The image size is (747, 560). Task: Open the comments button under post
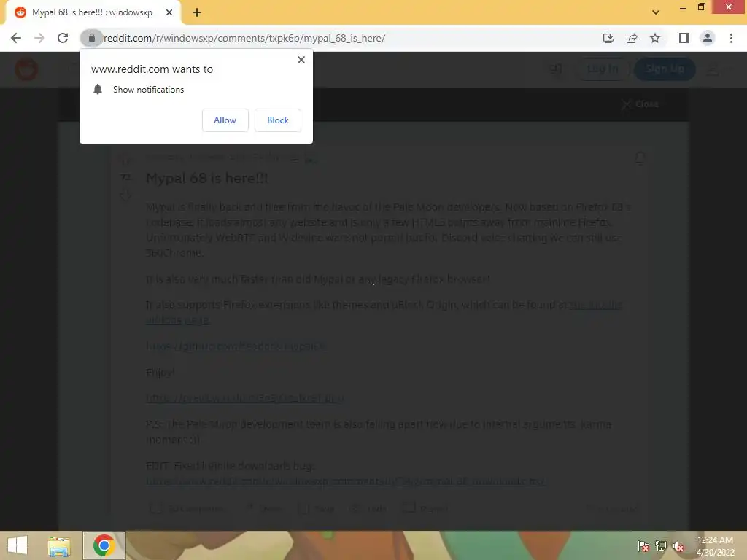[x=186, y=508]
